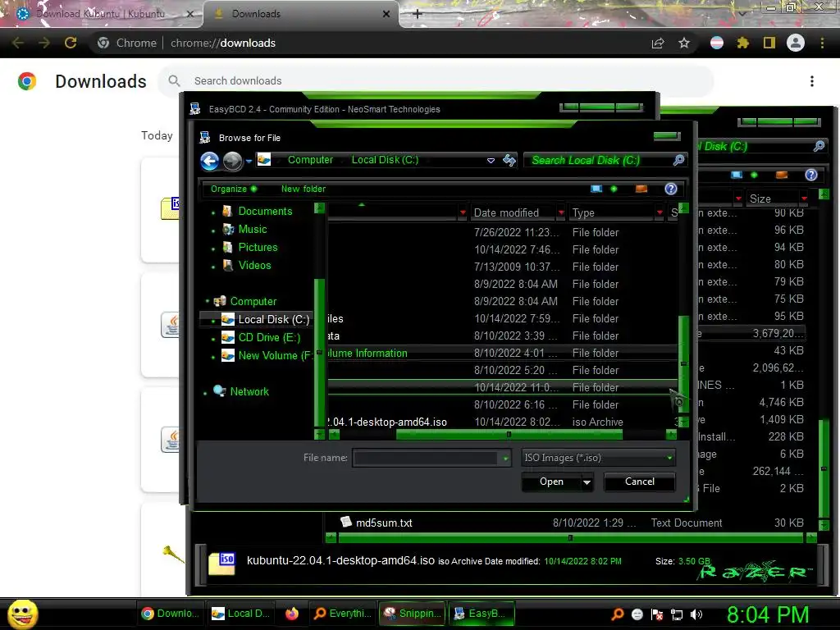Toggle the preview pane icon in Browse dialog
This screenshot has height=630, width=840.
(x=641, y=189)
